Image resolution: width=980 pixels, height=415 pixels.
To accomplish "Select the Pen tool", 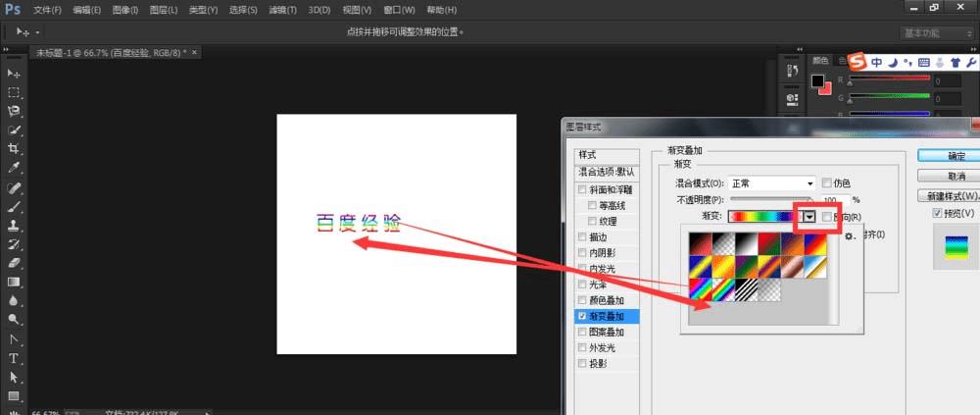I will [14, 339].
